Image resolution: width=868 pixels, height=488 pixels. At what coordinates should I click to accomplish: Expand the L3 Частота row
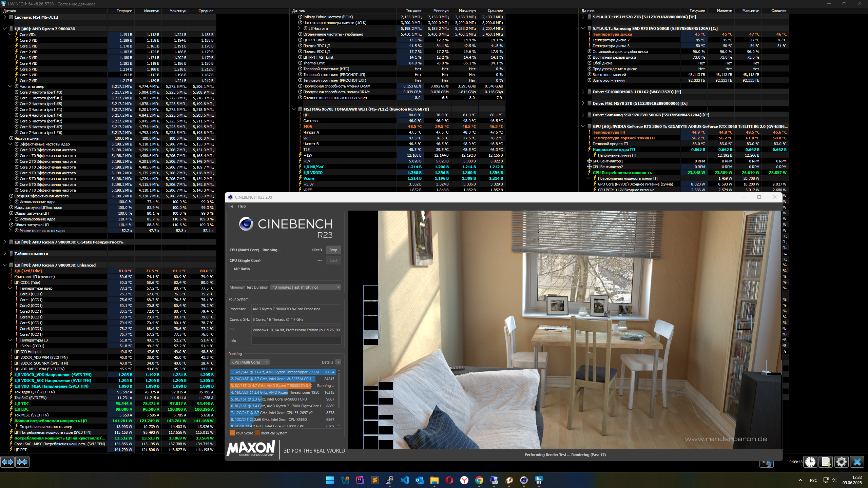[x=299, y=28]
